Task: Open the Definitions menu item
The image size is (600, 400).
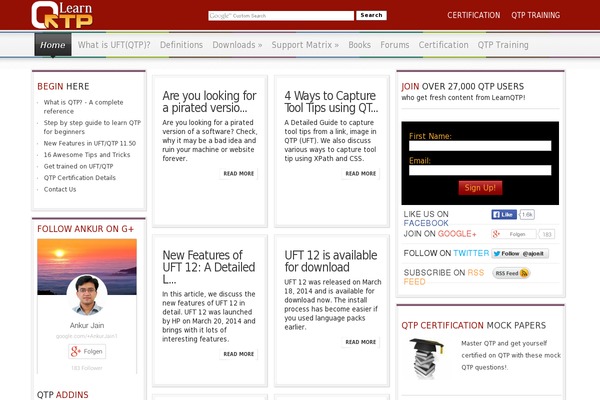Action: [181, 45]
